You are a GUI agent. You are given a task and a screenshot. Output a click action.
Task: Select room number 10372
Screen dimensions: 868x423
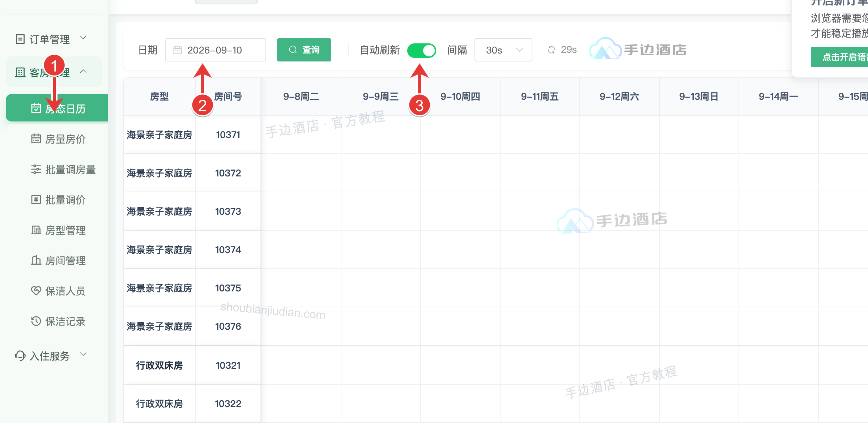228,173
